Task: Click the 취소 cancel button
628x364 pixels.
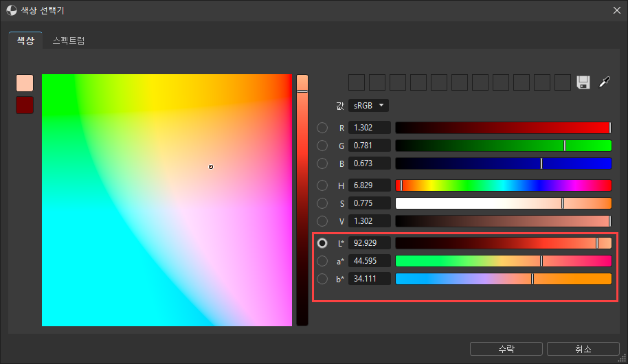Action: 583,349
